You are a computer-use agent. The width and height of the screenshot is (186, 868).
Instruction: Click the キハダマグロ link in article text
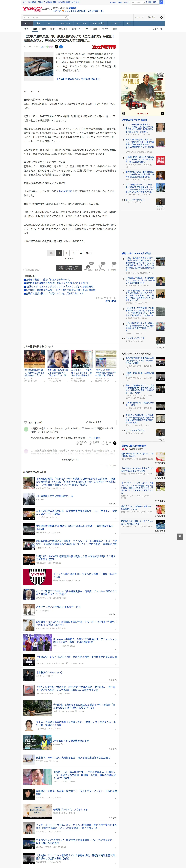pyautogui.click(x=65, y=191)
